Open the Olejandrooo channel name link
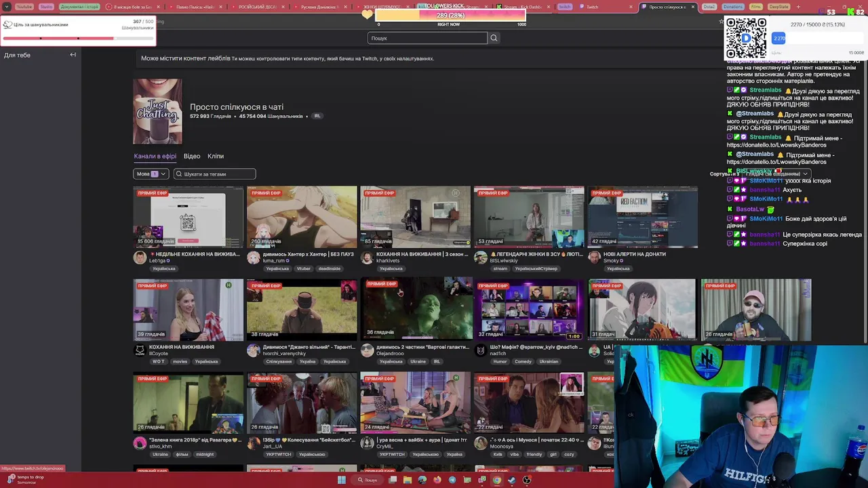The width and height of the screenshot is (868, 488). tap(390, 354)
